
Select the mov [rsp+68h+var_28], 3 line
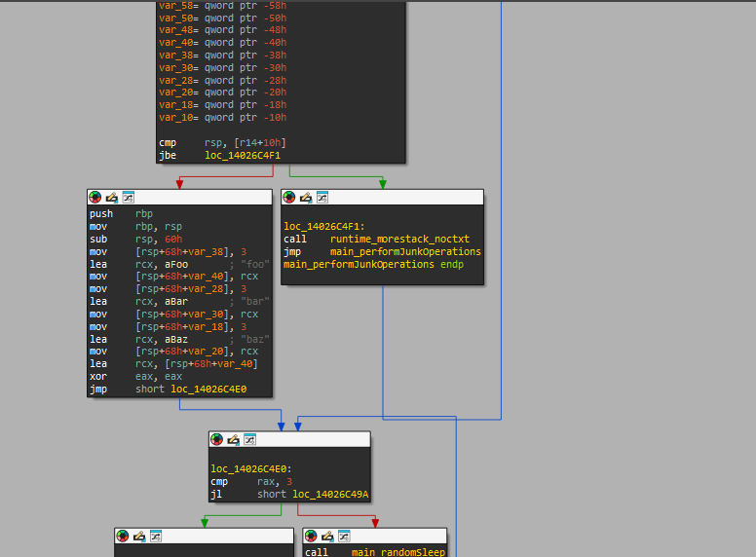click(x=168, y=288)
